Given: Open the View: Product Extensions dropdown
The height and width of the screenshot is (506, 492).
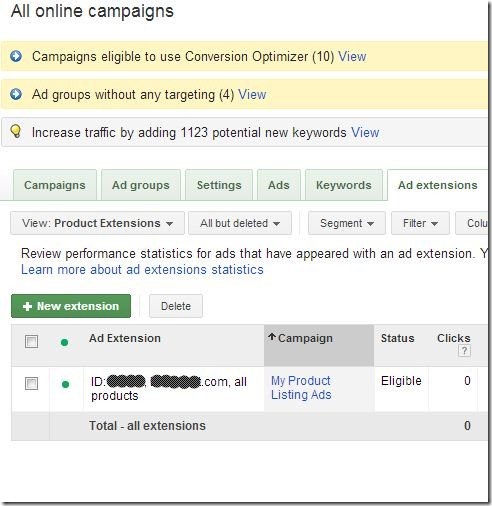Looking at the screenshot, I should pos(97,223).
